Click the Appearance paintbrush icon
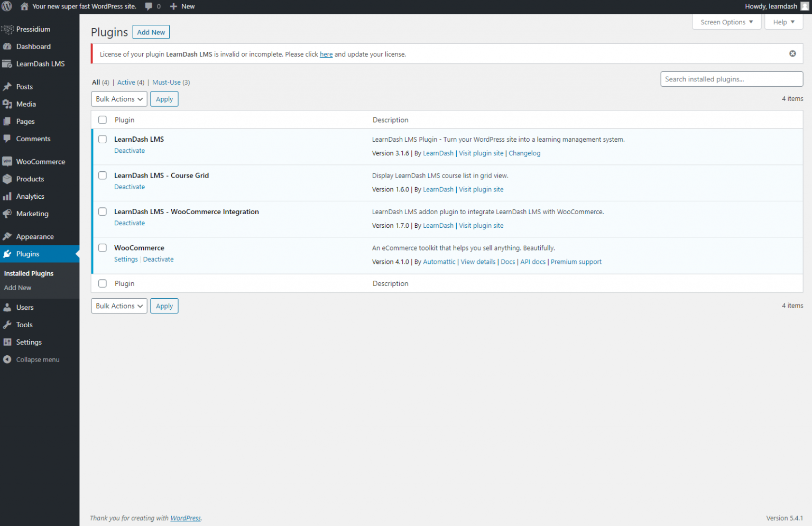Image resolution: width=812 pixels, height=526 pixels. click(8, 236)
